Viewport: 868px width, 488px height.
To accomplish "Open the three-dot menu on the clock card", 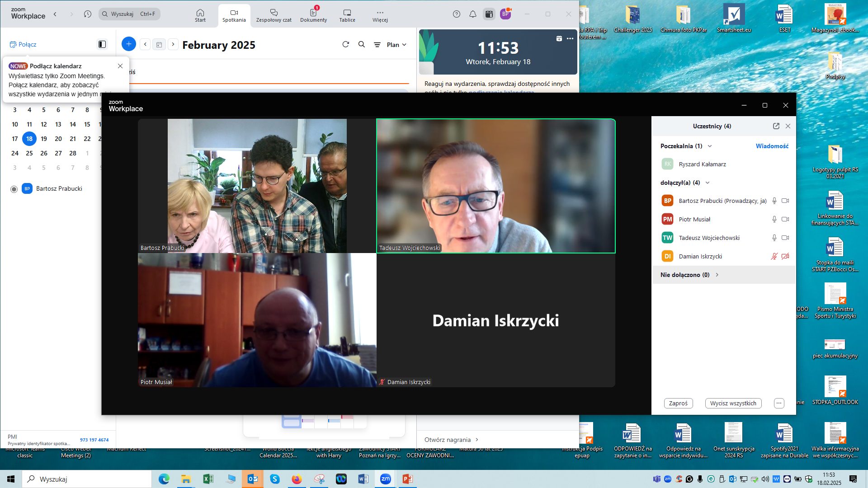I will 570,38.
